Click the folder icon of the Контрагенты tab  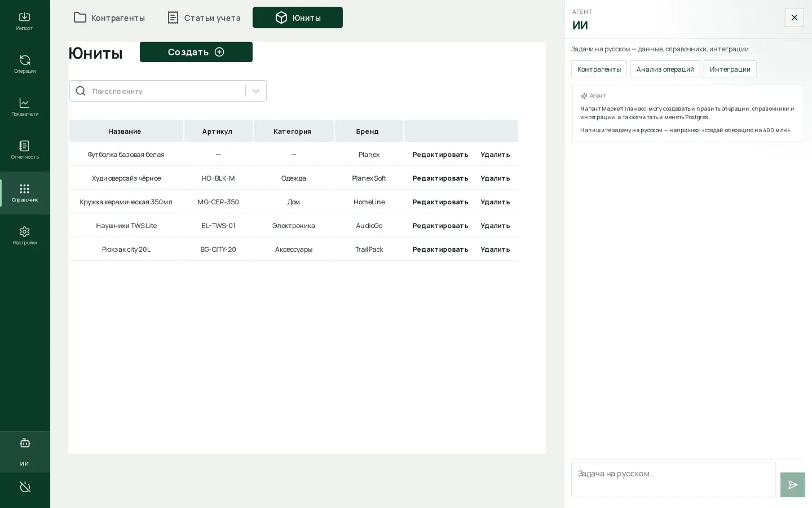point(80,17)
